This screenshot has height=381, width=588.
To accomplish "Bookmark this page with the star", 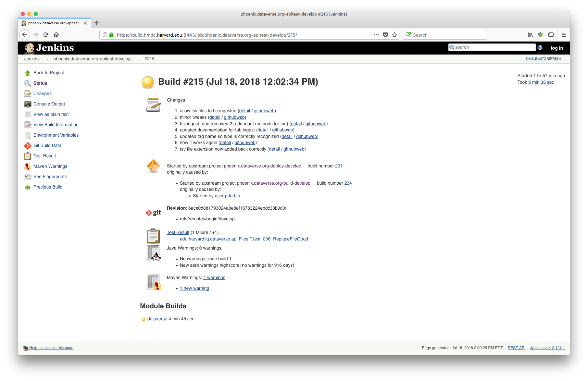I will click(394, 35).
